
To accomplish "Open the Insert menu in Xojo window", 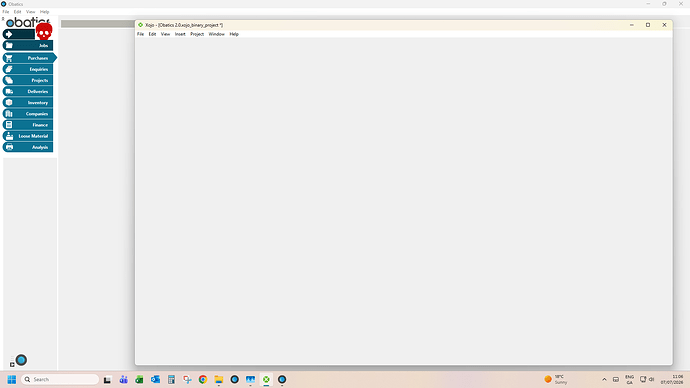I will [180, 34].
